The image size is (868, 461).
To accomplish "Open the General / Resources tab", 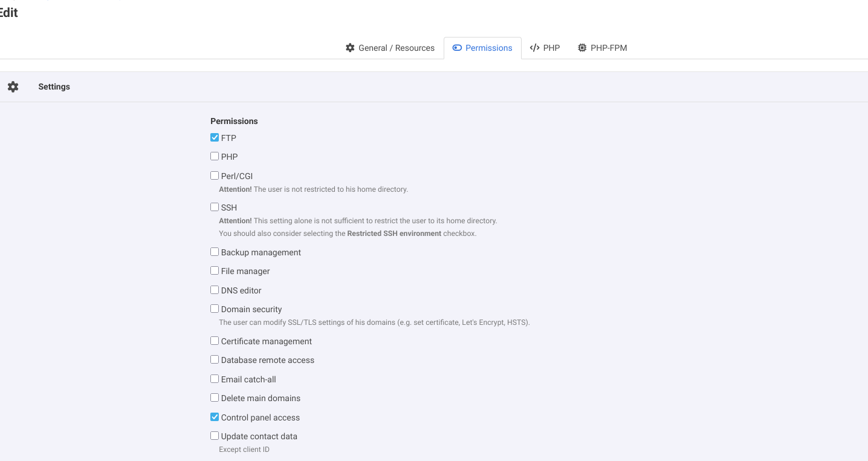I will click(x=390, y=48).
